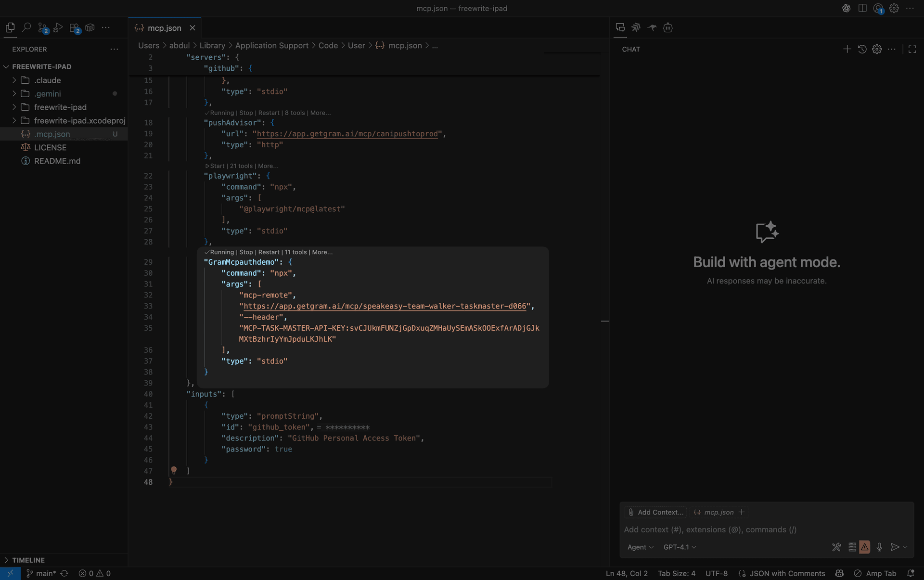The width and height of the screenshot is (924, 580).
Task: Open the Extensions view with 2 updates
Action: (x=75, y=27)
